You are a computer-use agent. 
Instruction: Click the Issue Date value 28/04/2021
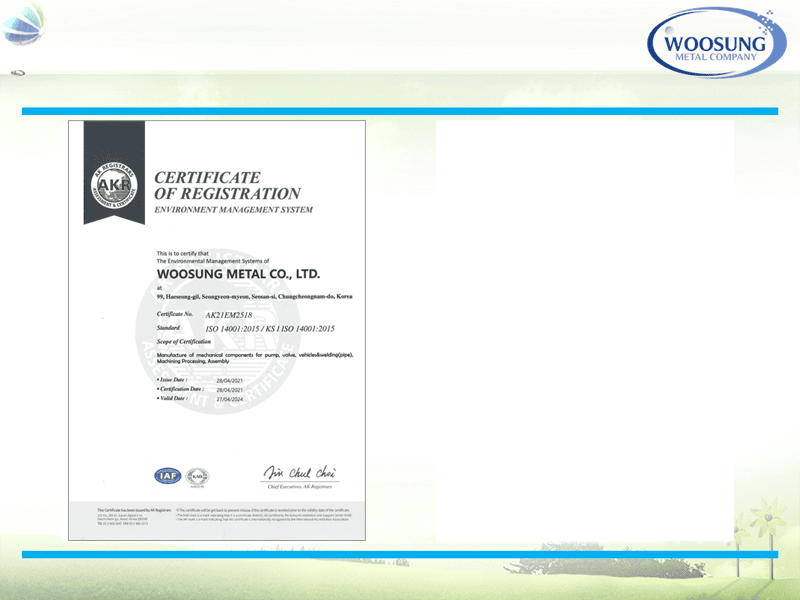click(x=230, y=381)
